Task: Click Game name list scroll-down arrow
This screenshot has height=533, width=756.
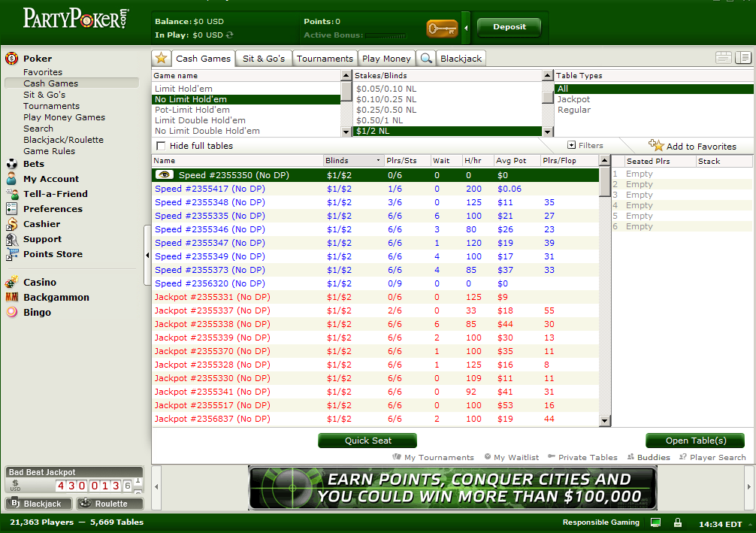Action: tap(346, 132)
